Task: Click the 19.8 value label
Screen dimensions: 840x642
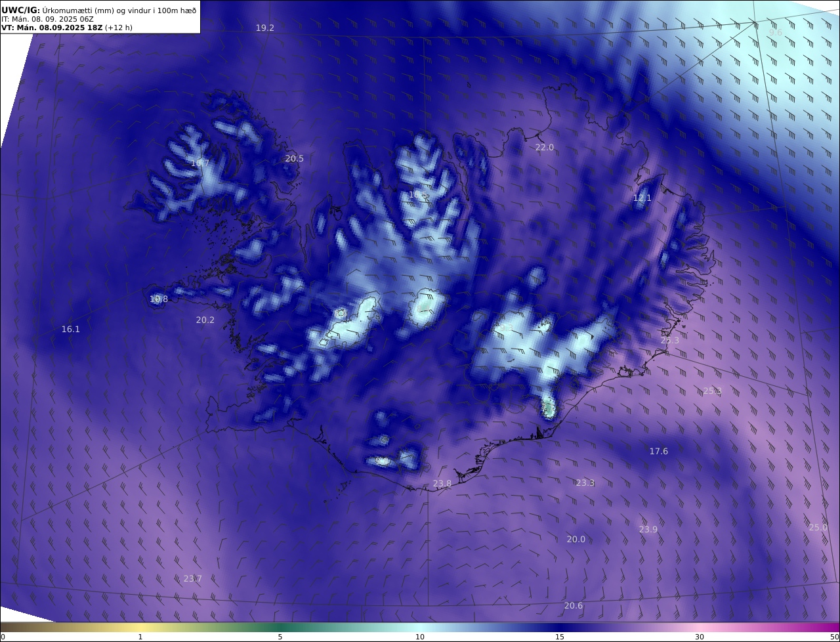Action: 159,299
